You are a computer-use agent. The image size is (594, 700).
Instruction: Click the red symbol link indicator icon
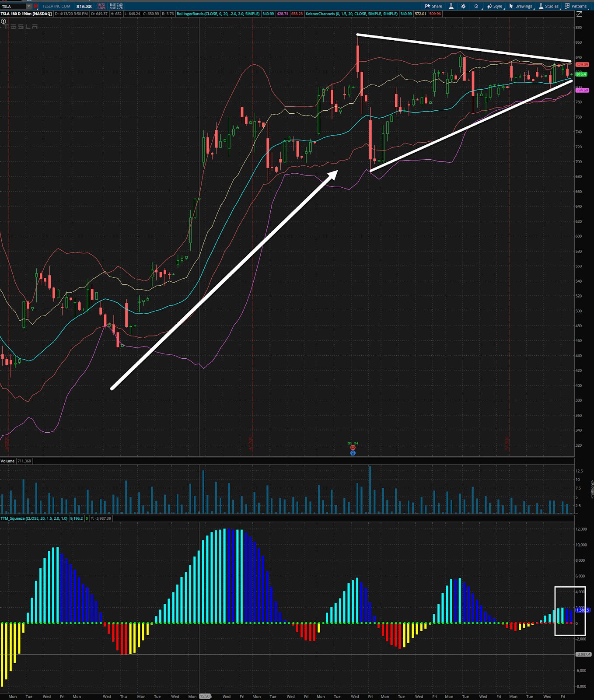pyautogui.click(x=36, y=6)
